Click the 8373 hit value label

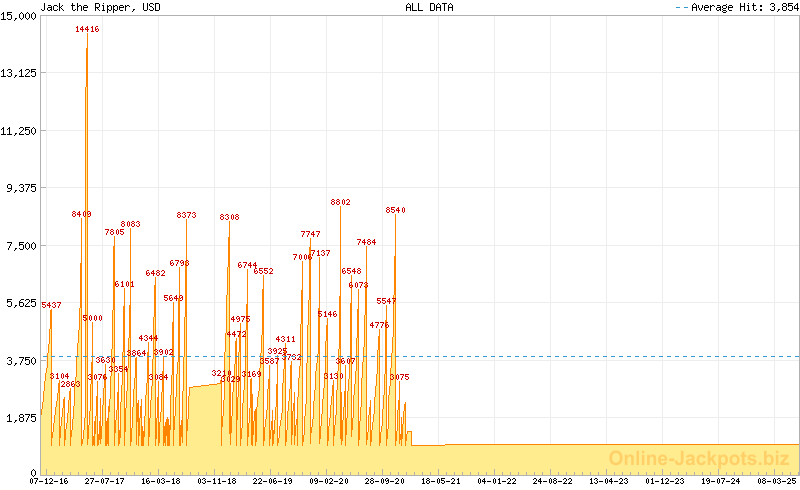point(186,215)
